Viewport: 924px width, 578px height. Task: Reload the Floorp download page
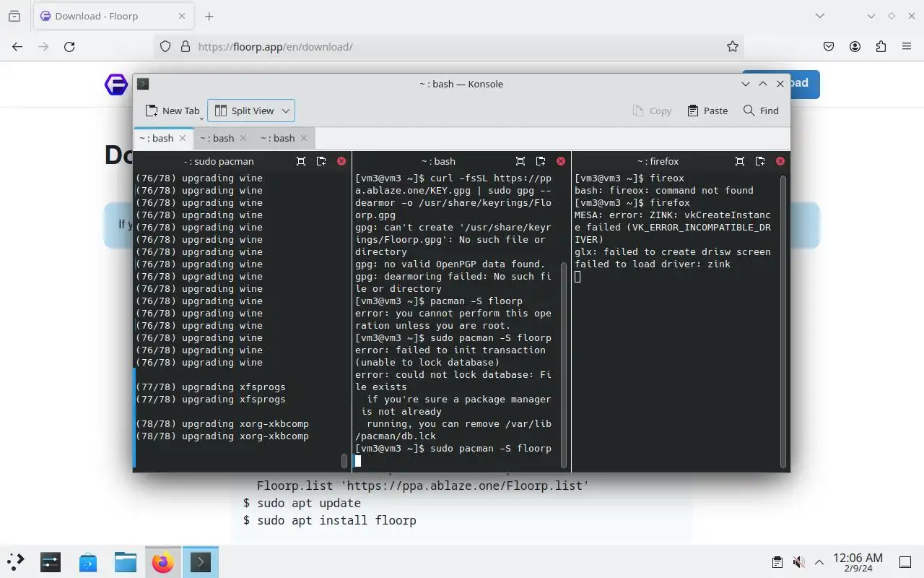69,46
